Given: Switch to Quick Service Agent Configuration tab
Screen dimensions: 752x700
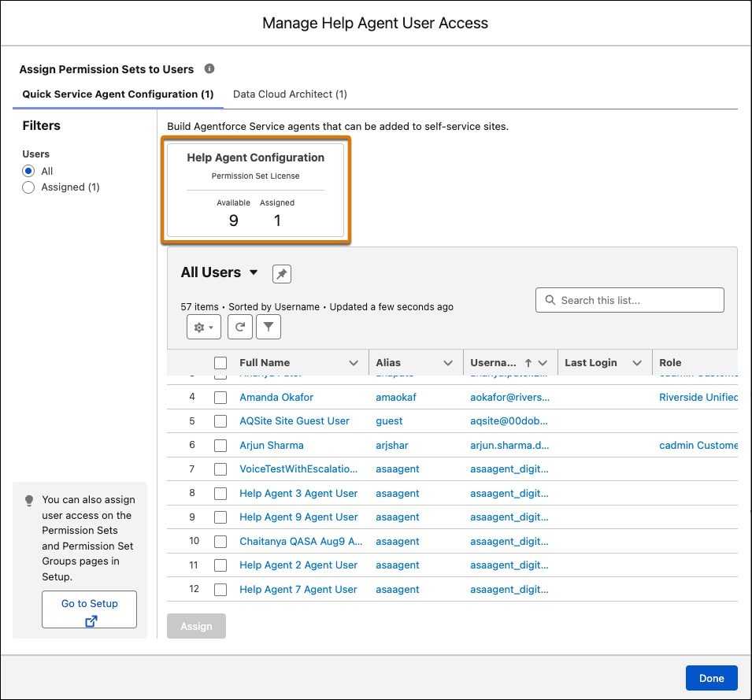Looking at the screenshot, I should (x=118, y=94).
